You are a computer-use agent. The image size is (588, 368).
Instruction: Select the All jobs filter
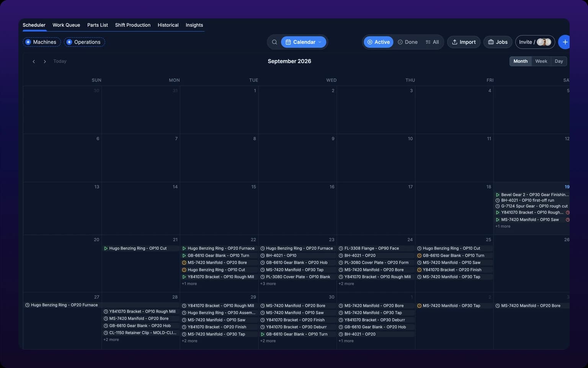[432, 42]
